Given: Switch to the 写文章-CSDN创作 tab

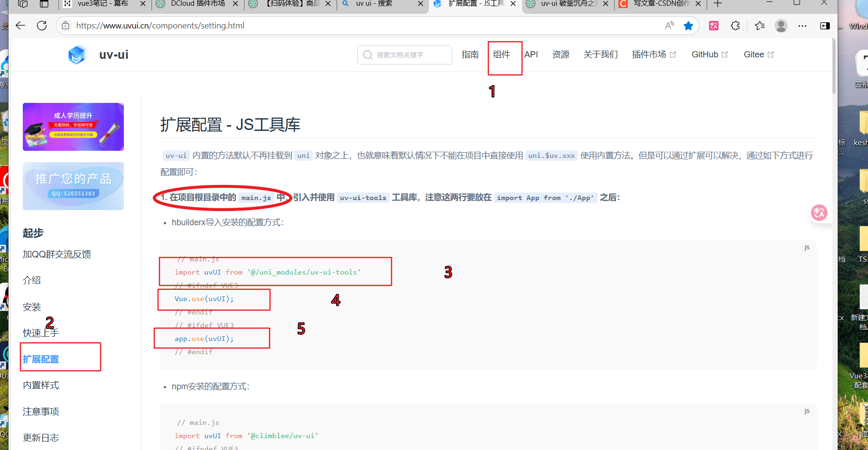Looking at the screenshot, I should [662, 4].
